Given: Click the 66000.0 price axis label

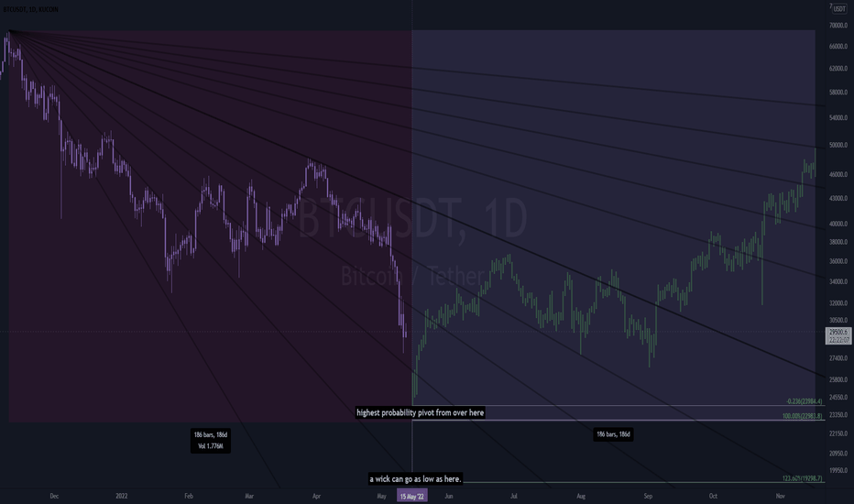Looking at the screenshot, I should click(x=838, y=47).
